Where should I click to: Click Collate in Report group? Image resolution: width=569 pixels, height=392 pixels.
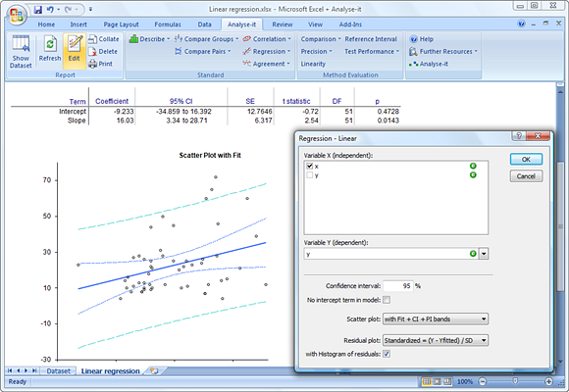click(104, 39)
